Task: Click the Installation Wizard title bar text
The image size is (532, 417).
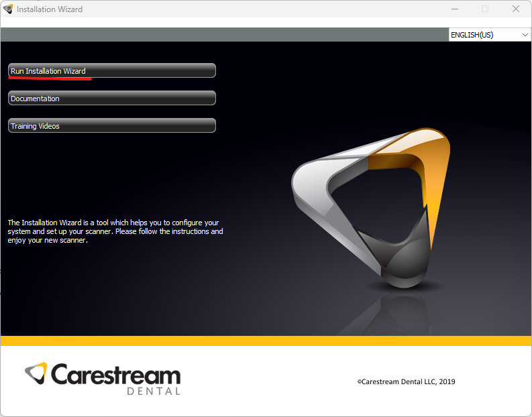Action: (50, 9)
